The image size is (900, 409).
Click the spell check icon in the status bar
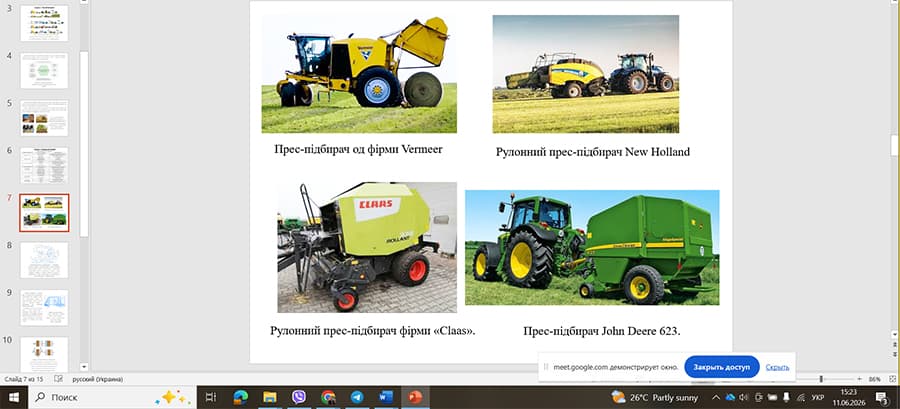tap(58, 379)
